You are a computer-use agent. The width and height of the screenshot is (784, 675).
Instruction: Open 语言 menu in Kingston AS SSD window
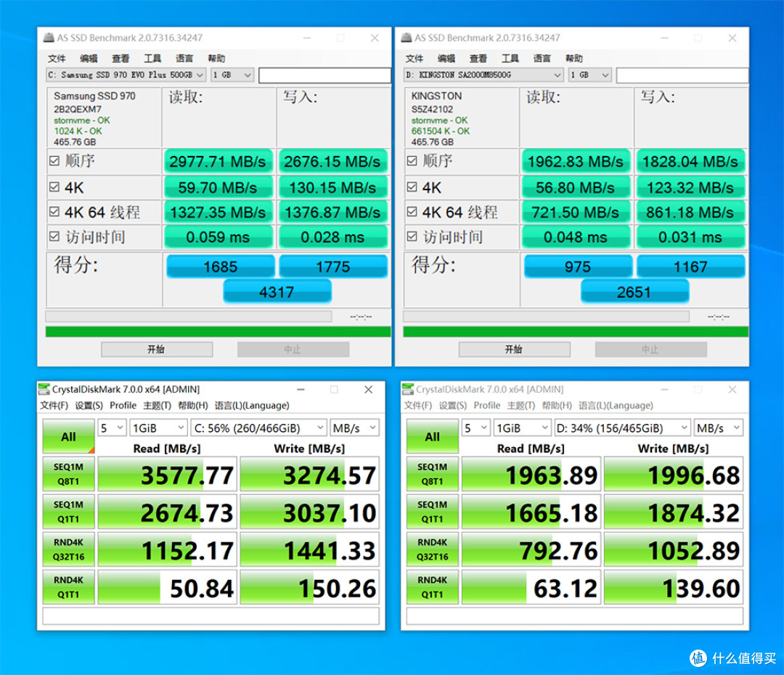542,59
